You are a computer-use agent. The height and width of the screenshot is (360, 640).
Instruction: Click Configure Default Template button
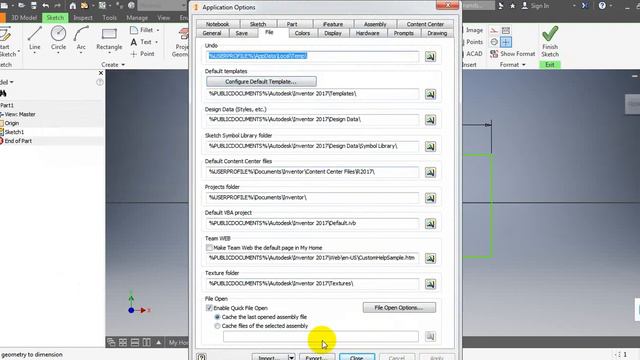pyautogui.click(x=261, y=82)
